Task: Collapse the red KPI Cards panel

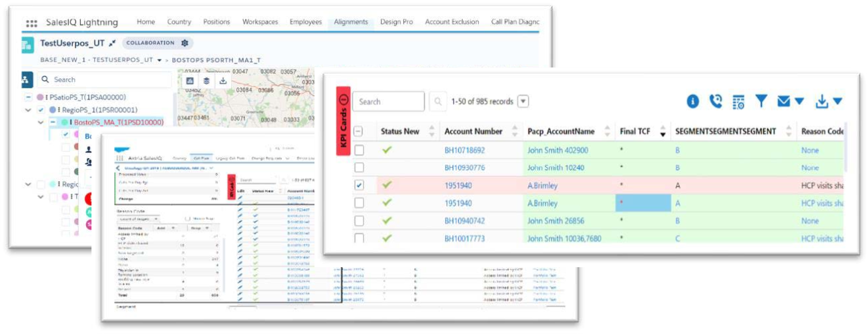Action: pyautogui.click(x=343, y=101)
